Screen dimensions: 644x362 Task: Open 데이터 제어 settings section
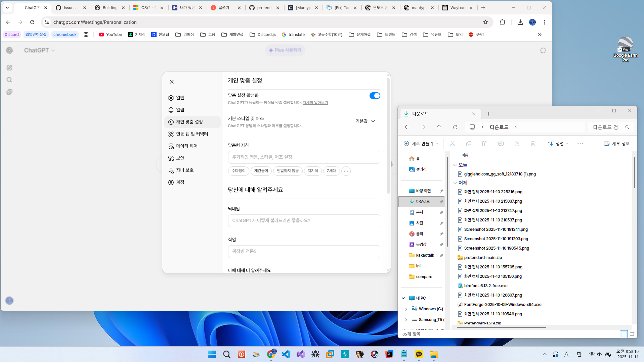192,146
